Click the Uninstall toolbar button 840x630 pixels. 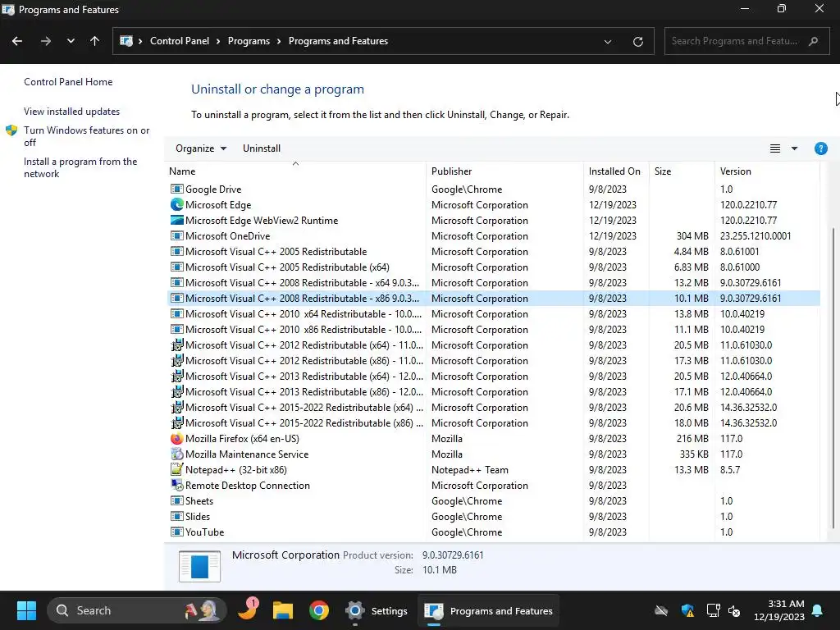tap(262, 148)
